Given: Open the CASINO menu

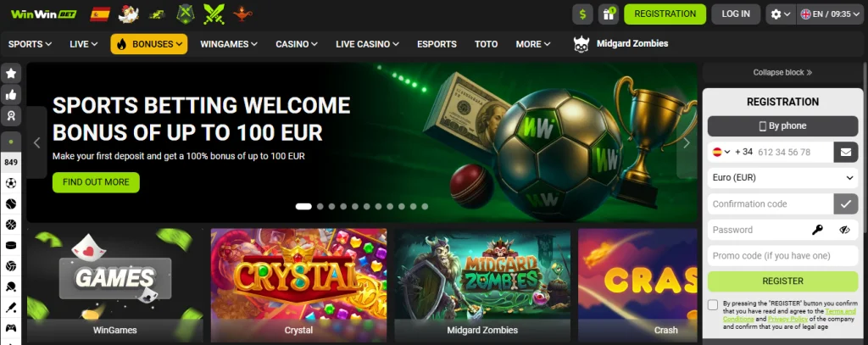Looking at the screenshot, I should (x=297, y=44).
